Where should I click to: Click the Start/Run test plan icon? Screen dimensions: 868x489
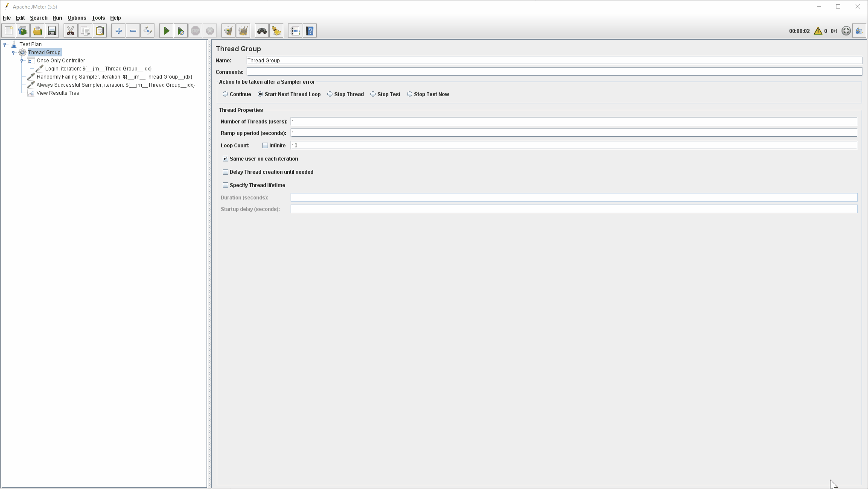point(166,30)
